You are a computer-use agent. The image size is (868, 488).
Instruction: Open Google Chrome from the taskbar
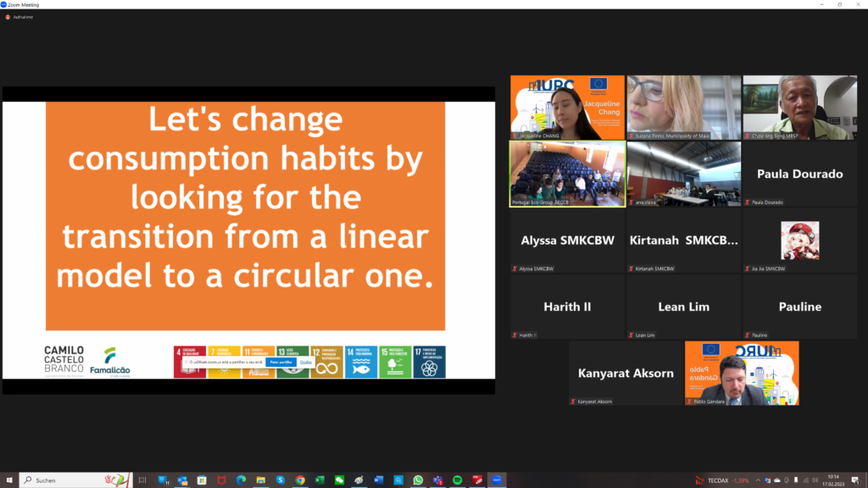300,480
